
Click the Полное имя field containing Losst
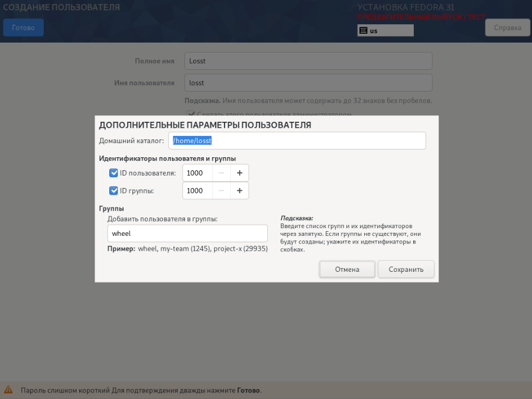(307, 60)
